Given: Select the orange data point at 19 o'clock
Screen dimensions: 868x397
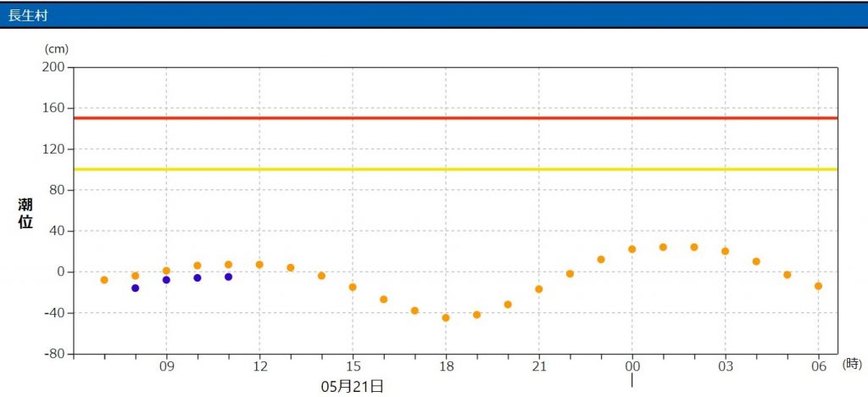Looking at the screenshot, I should (476, 315).
